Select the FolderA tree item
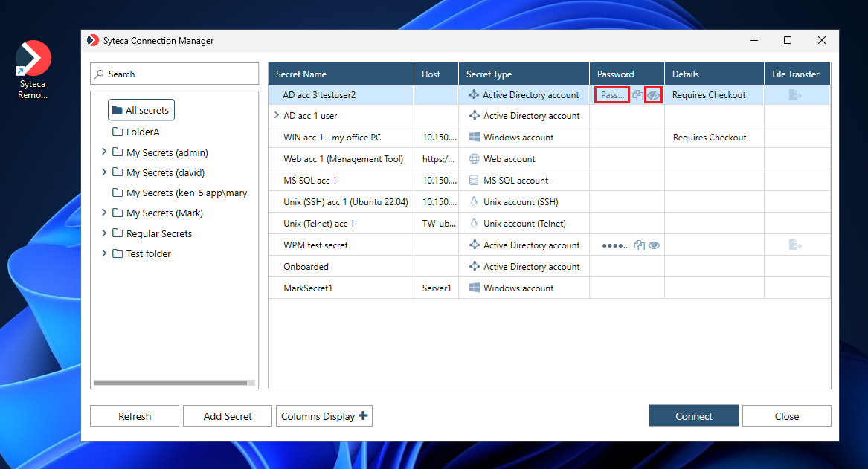Viewport: 868px width, 469px height. point(142,132)
